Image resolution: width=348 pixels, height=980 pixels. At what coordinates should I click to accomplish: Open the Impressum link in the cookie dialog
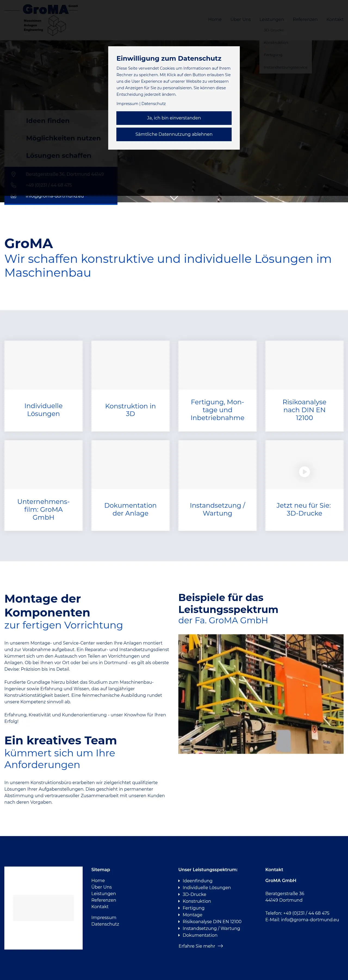pyautogui.click(x=127, y=103)
